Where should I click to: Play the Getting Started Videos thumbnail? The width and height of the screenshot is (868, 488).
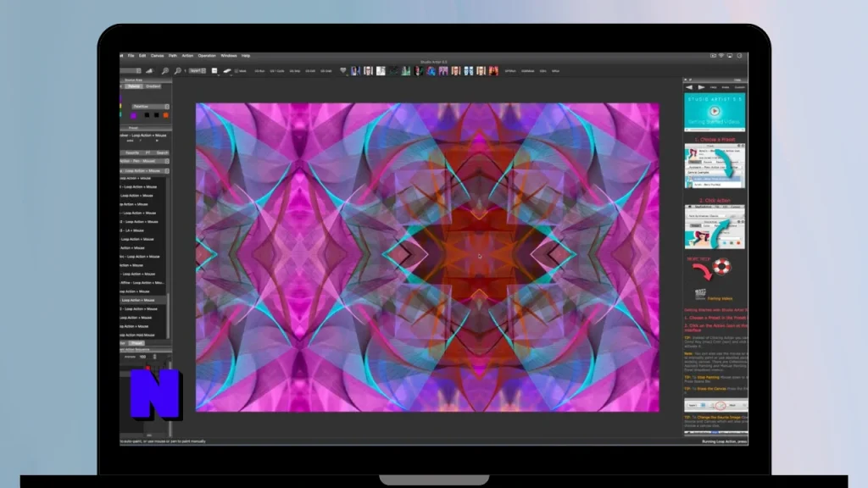click(x=715, y=112)
